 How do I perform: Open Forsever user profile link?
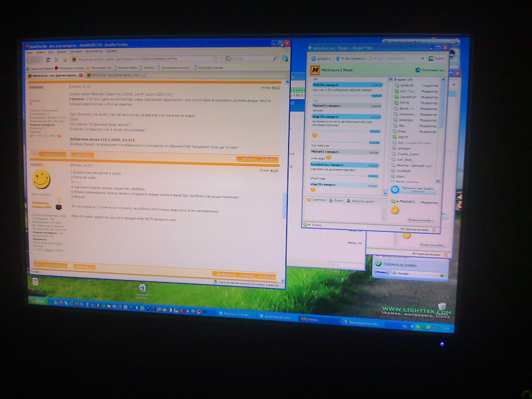pos(36,87)
